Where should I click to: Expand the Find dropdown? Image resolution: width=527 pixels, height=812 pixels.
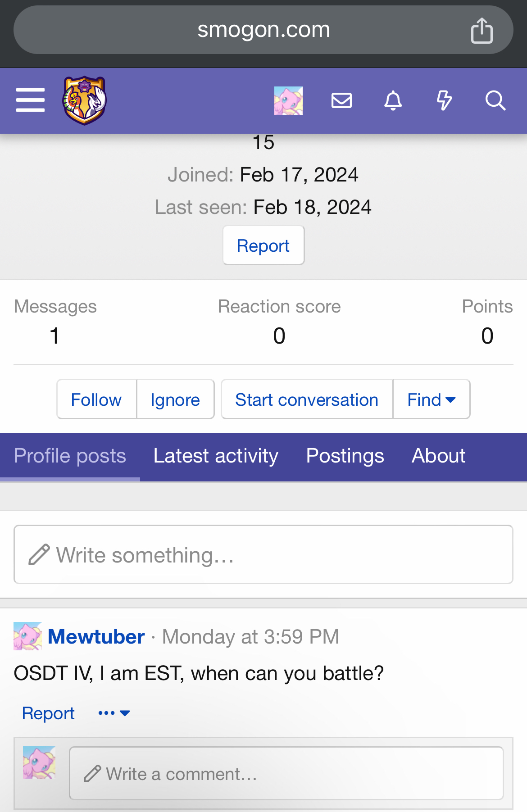431,399
